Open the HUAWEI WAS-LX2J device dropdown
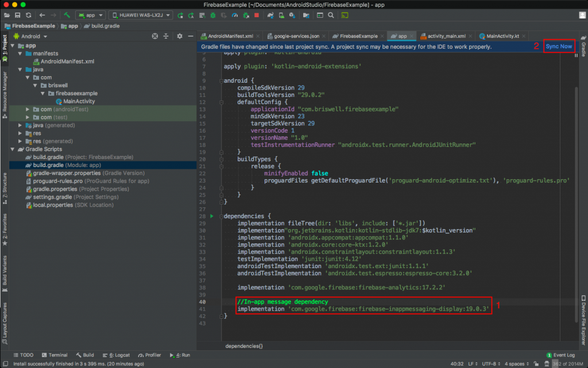 pyautogui.click(x=141, y=16)
